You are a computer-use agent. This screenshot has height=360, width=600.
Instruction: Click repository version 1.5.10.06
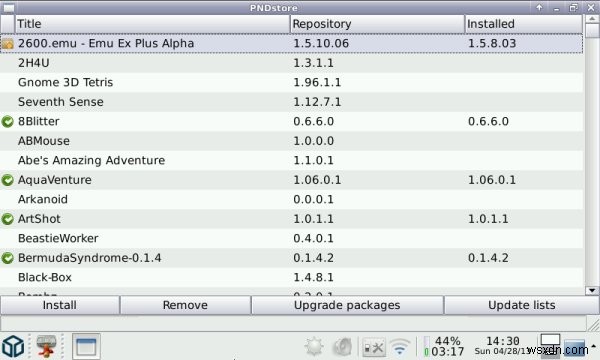tap(321, 43)
